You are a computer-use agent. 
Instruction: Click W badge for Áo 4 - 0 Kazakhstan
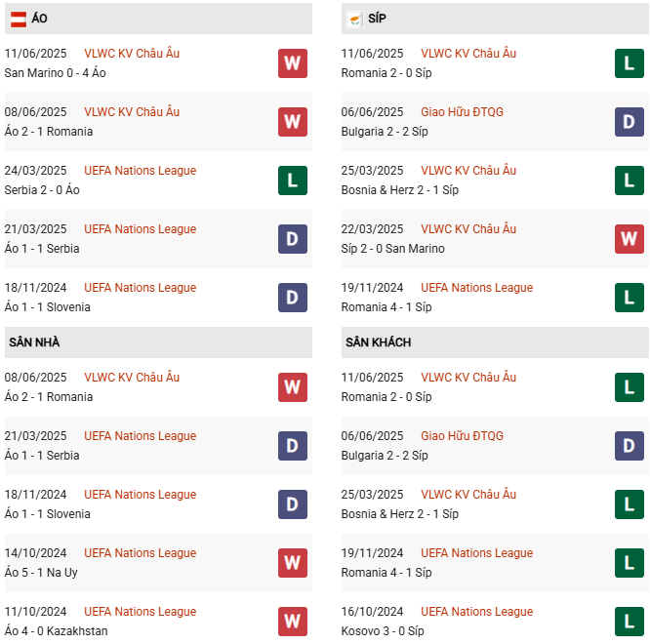point(292,622)
